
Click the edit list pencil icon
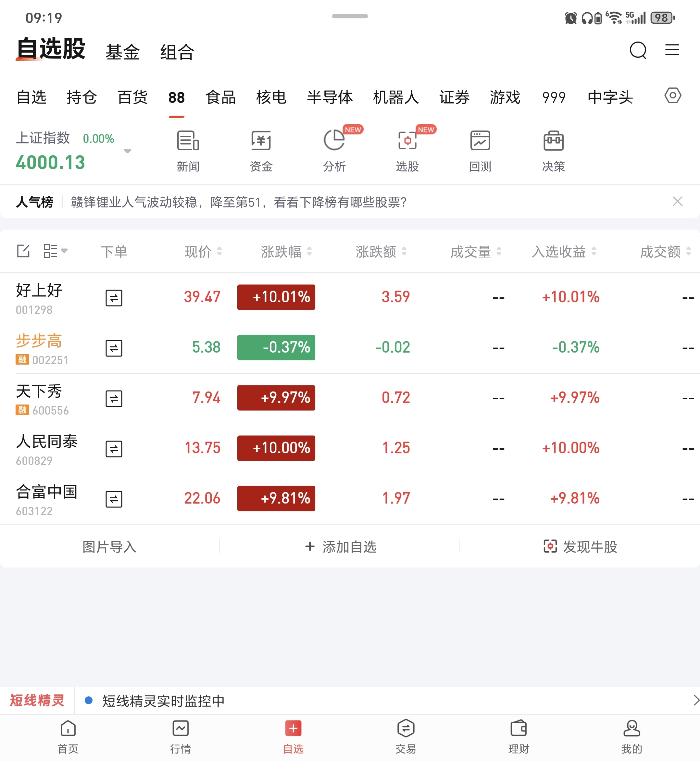coord(23,251)
